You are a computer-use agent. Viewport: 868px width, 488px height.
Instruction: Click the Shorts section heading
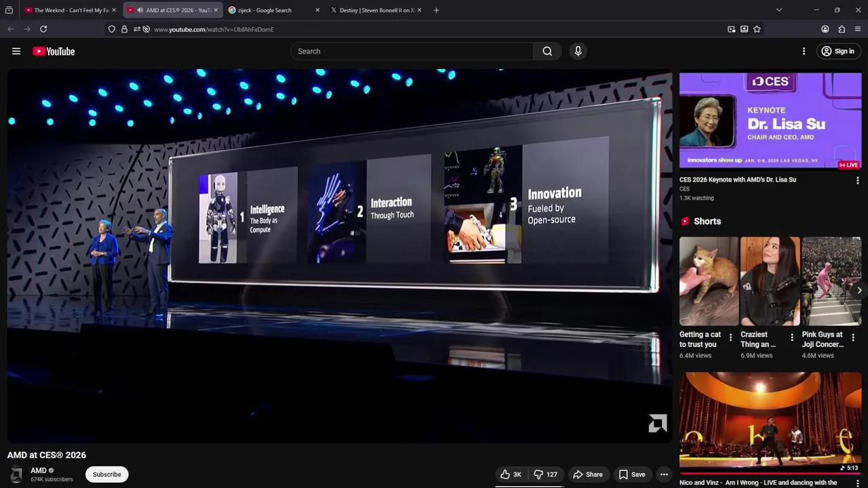(x=707, y=221)
